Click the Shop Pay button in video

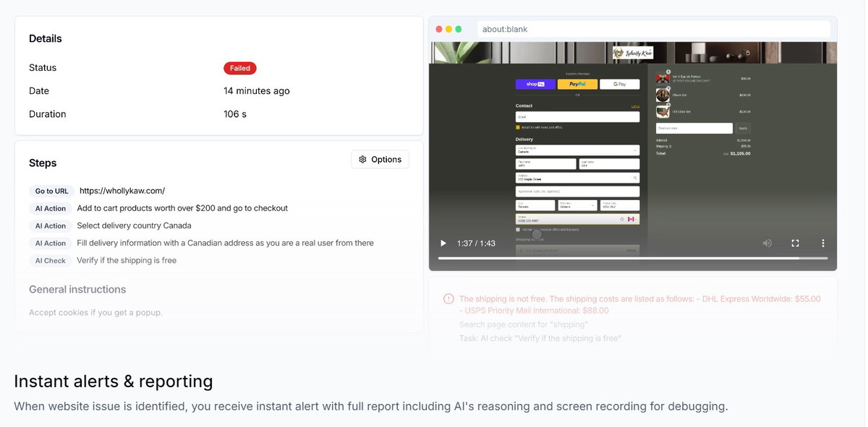[535, 84]
